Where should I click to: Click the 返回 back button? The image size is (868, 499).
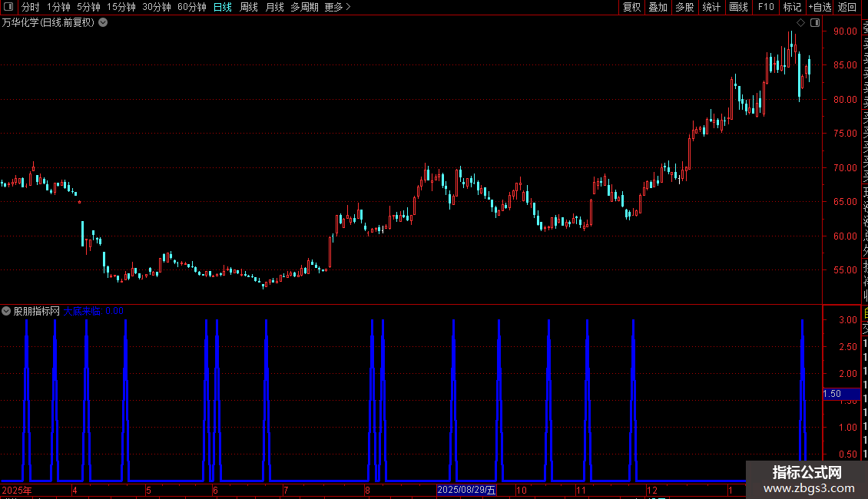click(x=847, y=7)
